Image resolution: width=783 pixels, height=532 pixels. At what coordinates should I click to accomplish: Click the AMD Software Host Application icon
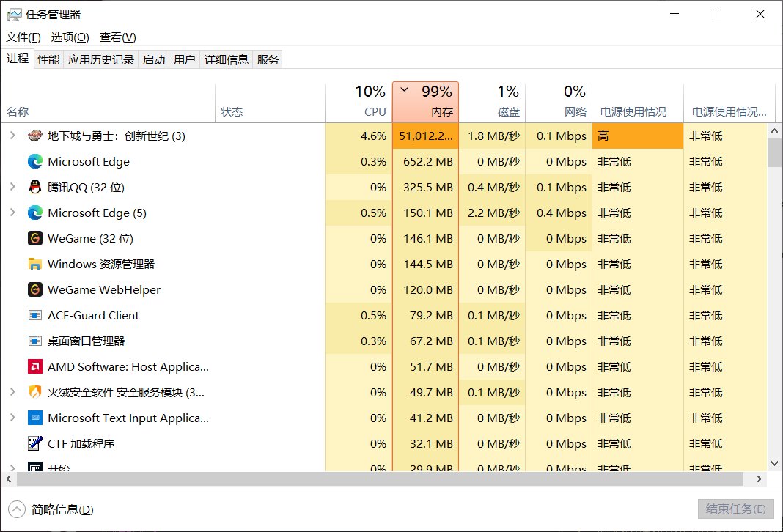click(x=35, y=367)
